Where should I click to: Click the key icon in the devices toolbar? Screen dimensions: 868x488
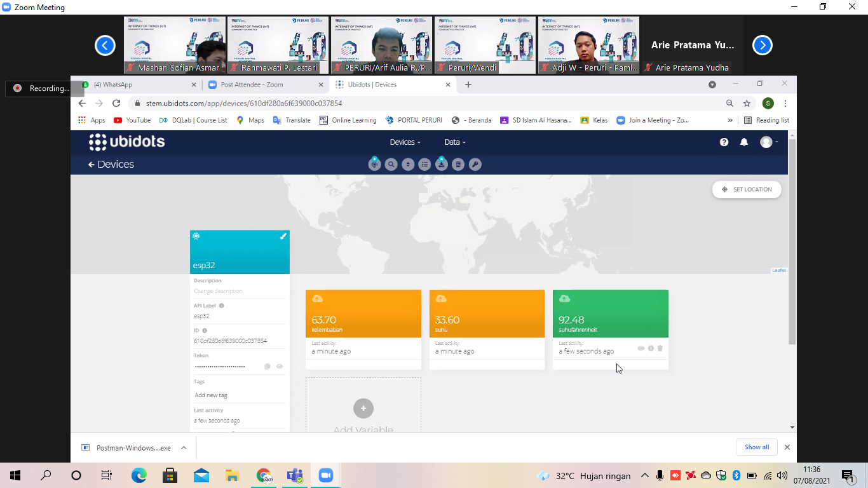click(475, 165)
